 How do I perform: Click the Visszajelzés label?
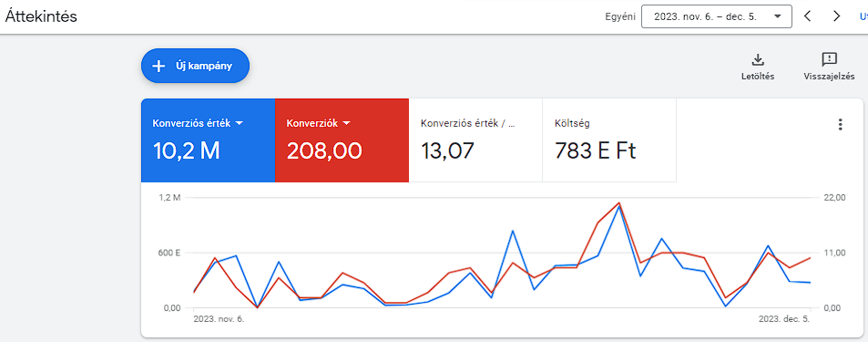pos(829,77)
